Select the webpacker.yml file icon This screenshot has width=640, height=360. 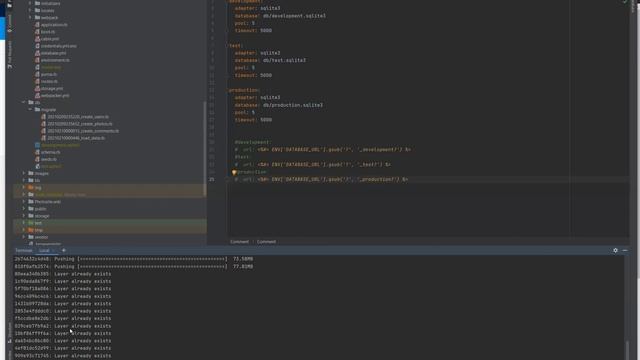(x=38, y=96)
